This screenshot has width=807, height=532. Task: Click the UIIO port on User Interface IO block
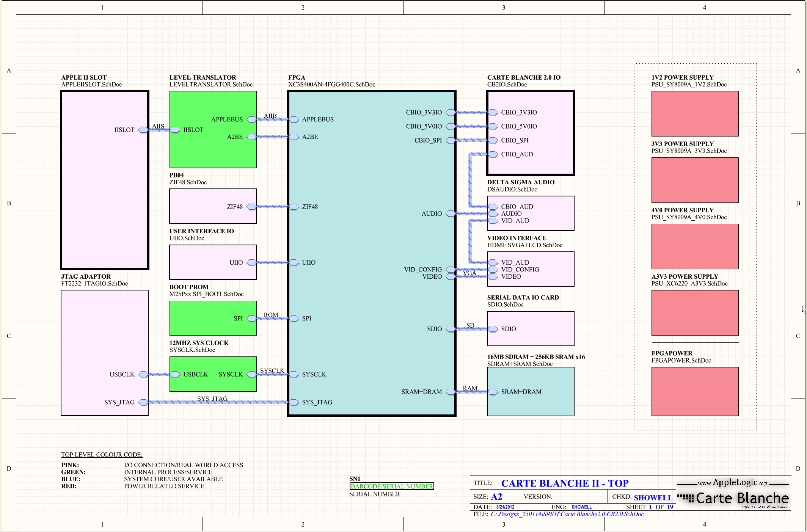click(251, 262)
